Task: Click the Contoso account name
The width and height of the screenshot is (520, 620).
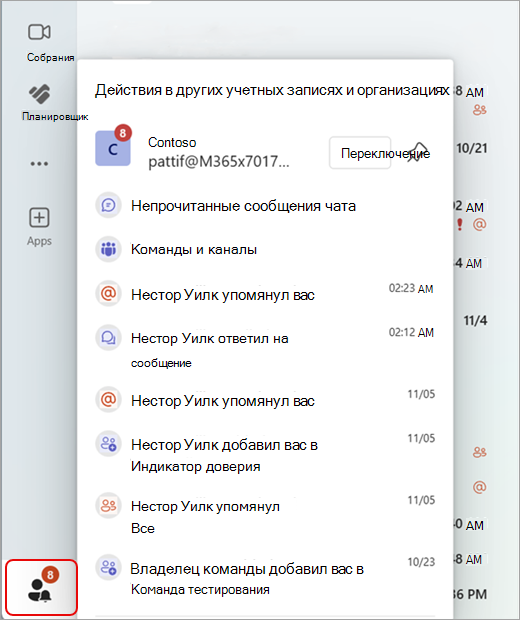Action: (172, 142)
